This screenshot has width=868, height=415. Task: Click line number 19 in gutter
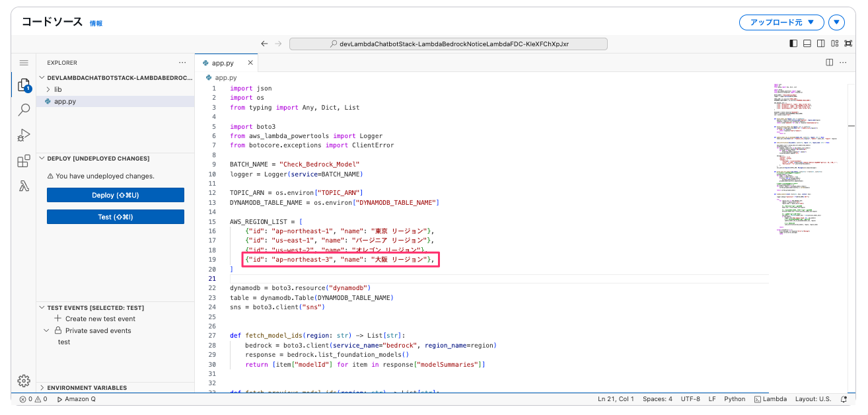pyautogui.click(x=213, y=260)
